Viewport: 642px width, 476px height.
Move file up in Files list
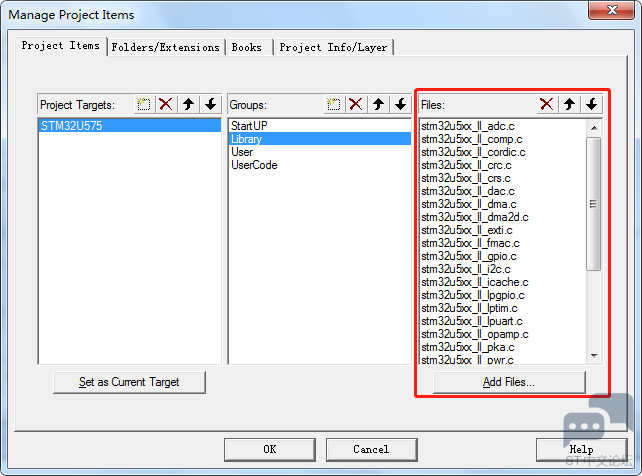[569, 104]
